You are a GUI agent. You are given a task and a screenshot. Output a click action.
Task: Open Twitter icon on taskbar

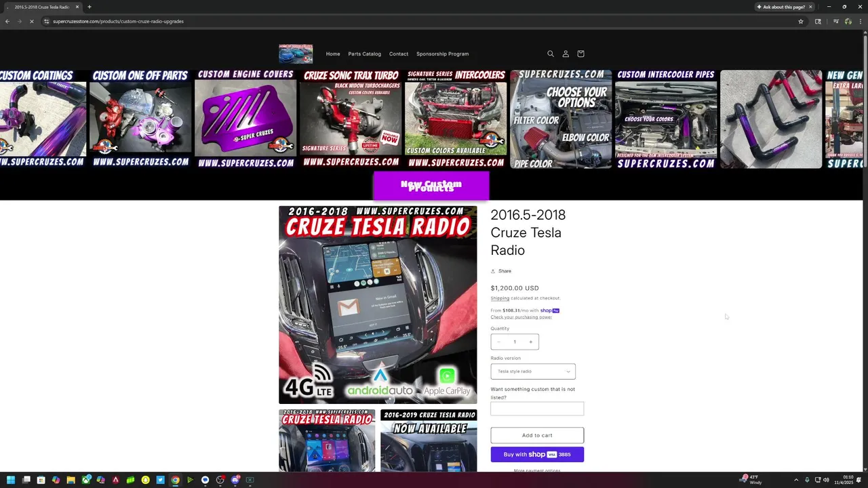click(160, 480)
